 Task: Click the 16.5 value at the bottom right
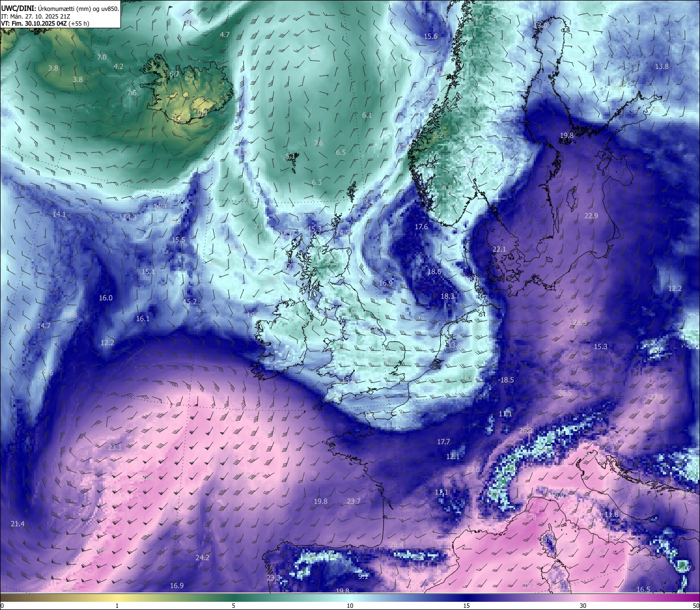pos(644,589)
